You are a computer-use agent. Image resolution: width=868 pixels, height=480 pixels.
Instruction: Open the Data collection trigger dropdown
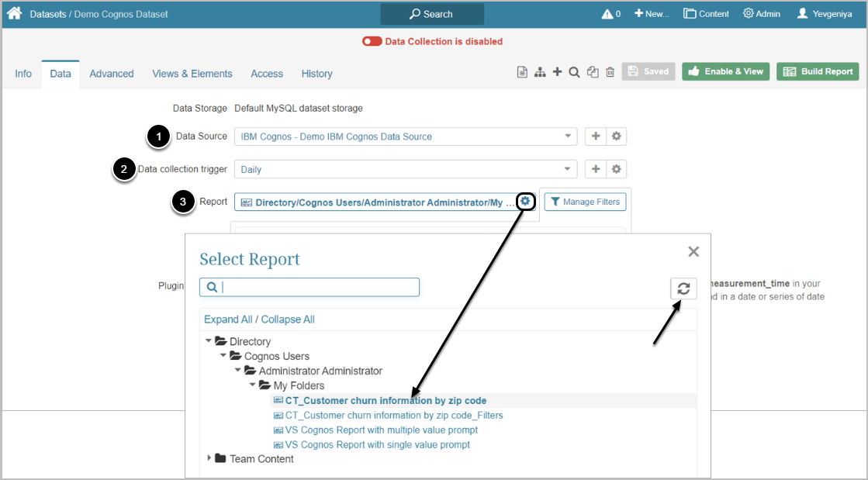pos(406,169)
